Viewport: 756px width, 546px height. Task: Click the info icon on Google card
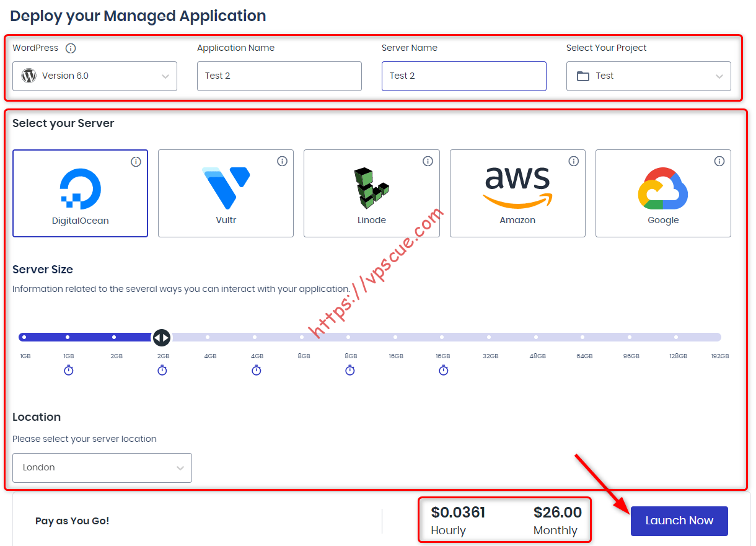click(x=719, y=161)
